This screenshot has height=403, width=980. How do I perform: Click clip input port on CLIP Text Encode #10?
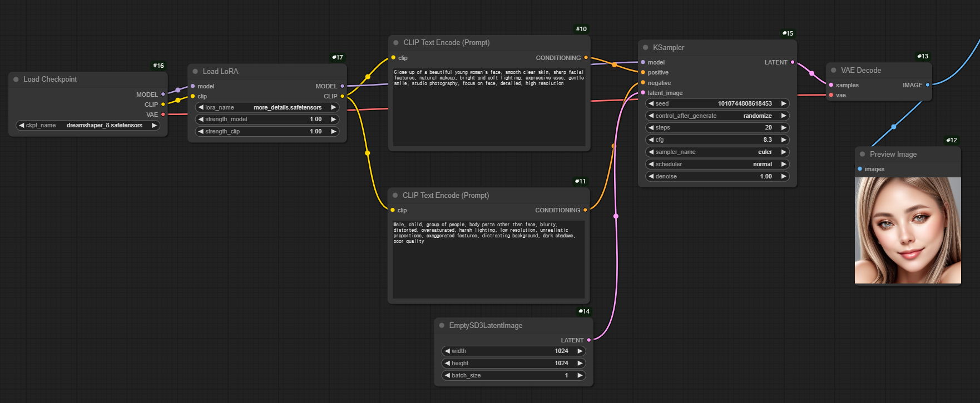(393, 58)
